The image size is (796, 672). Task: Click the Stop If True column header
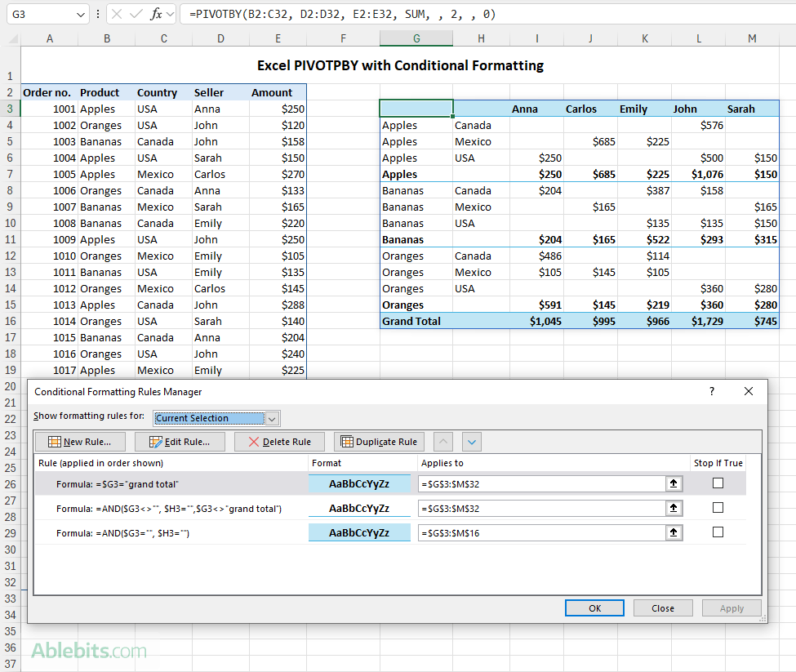point(718,463)
